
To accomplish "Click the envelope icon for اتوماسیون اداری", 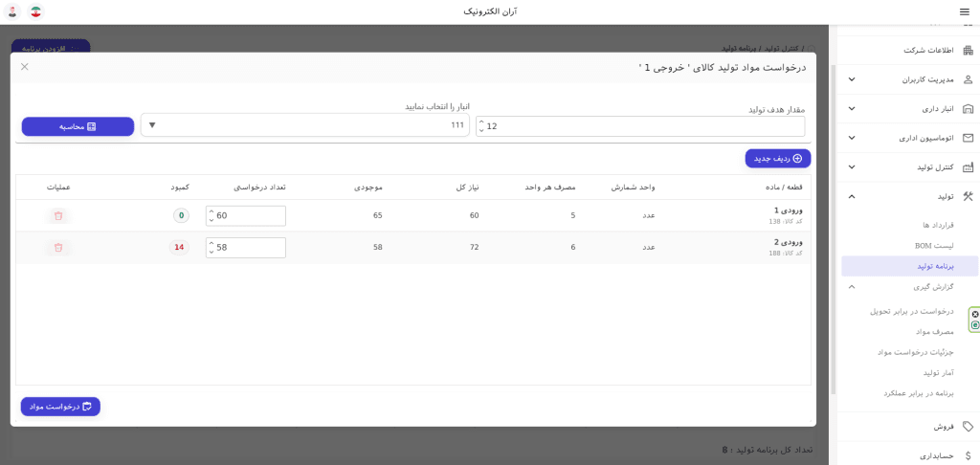I will pyautogui.click(x=969, y=138).
